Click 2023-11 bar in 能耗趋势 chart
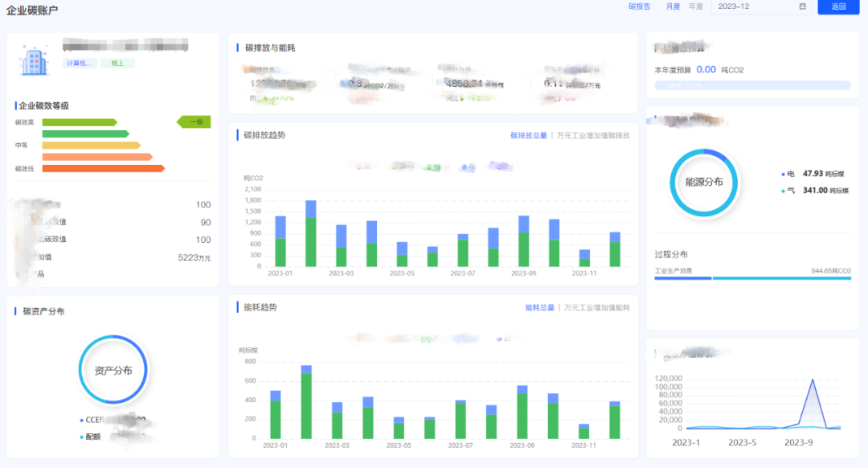868x468 pixels. [583, 431]
